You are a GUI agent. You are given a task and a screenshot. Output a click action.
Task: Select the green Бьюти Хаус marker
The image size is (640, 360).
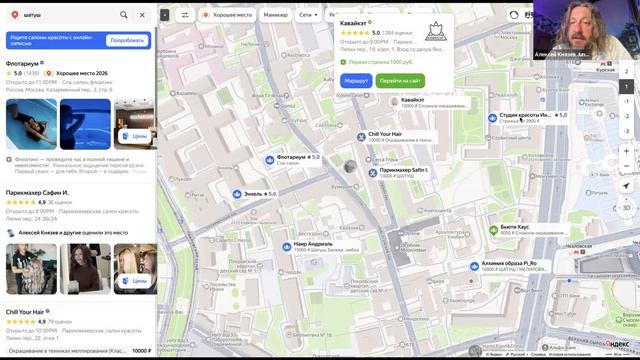(493, 230)
